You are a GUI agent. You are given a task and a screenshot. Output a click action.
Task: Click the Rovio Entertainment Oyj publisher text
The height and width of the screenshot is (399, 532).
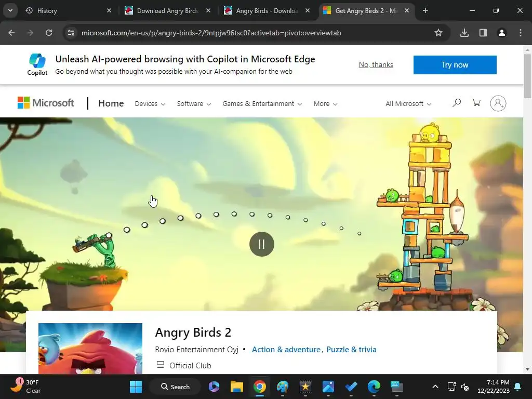(197, 350)
